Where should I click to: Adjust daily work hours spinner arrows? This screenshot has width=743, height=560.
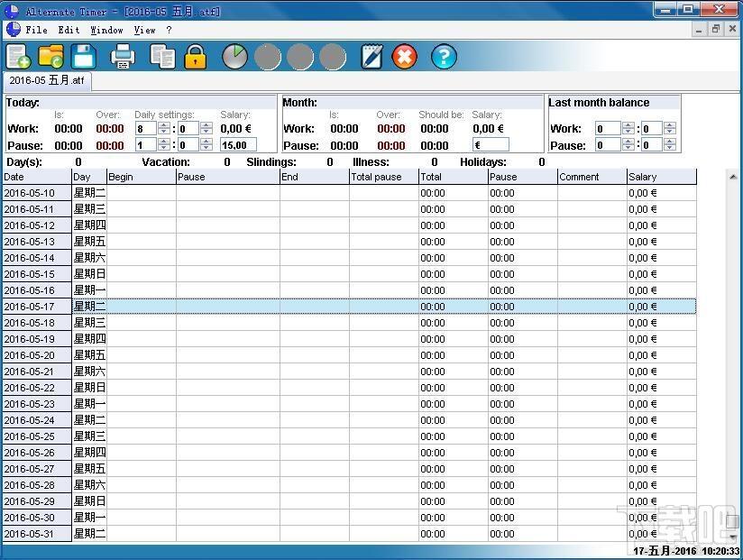(164, 128)
